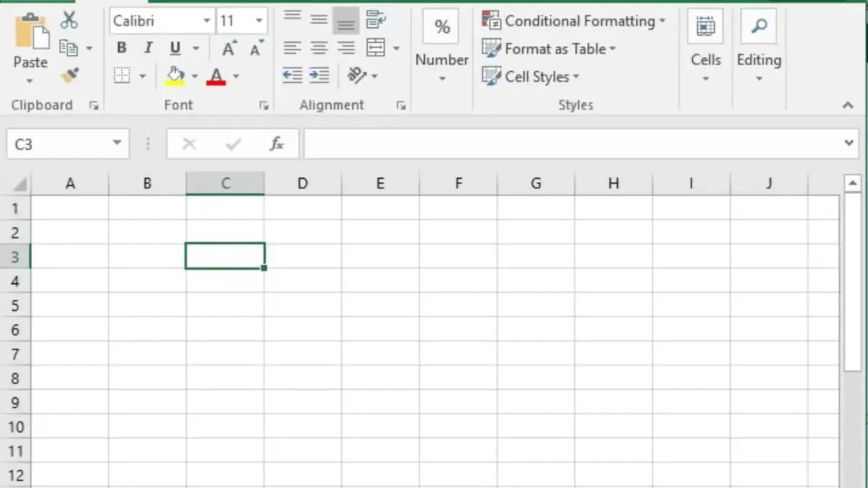The image size is (868, 488).
Task: Expand the formula bar chevron
Action: 849,143
